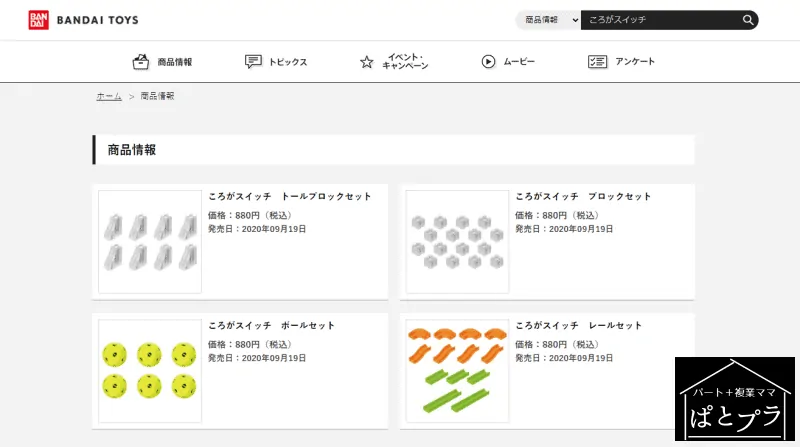Viewport: 800px width, 447px height.
Task: Click the play circle ムービー icon
Action: tap(488, 62)
